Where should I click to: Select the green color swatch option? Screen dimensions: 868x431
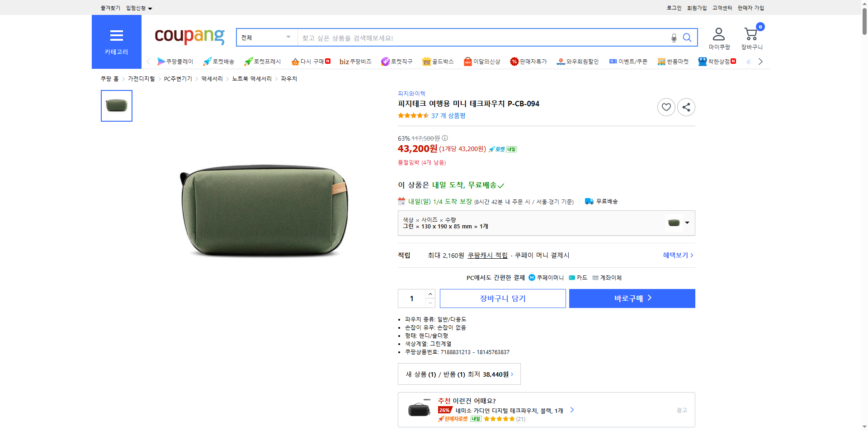click(674, 223)
